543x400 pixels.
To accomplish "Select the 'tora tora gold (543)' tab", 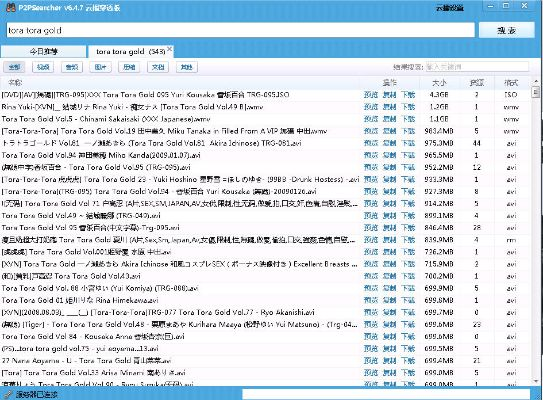I will pos(131,52).
